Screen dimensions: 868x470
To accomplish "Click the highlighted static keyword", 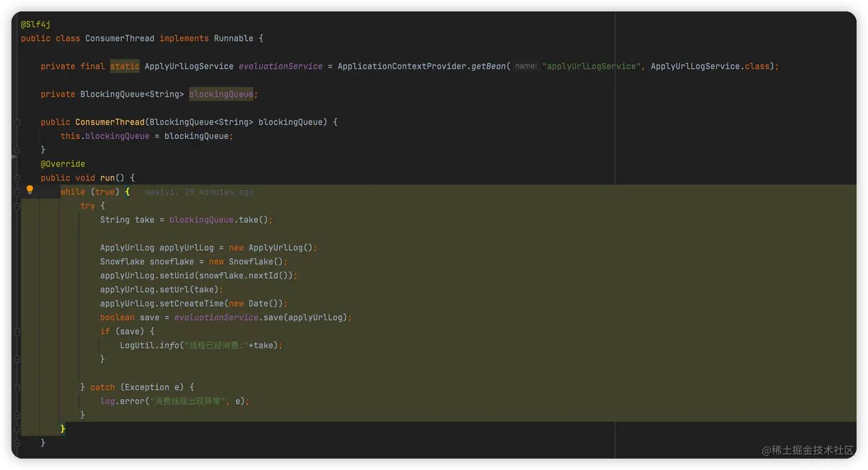I will (125, 67).
